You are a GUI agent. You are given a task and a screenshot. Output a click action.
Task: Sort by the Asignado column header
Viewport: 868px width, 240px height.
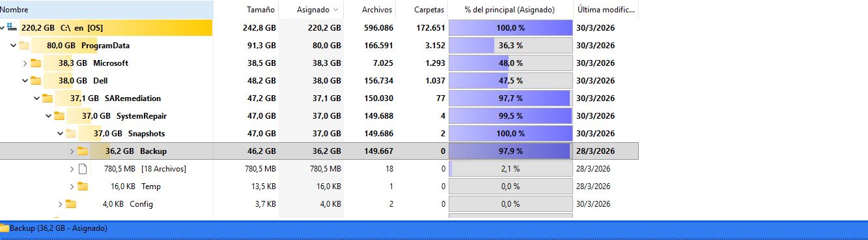point(313,10)
